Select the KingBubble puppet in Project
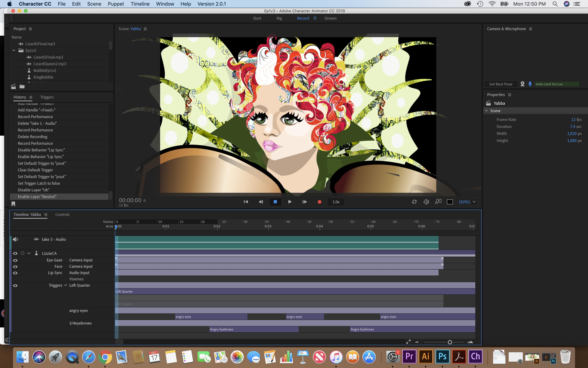 click(43, 77)
